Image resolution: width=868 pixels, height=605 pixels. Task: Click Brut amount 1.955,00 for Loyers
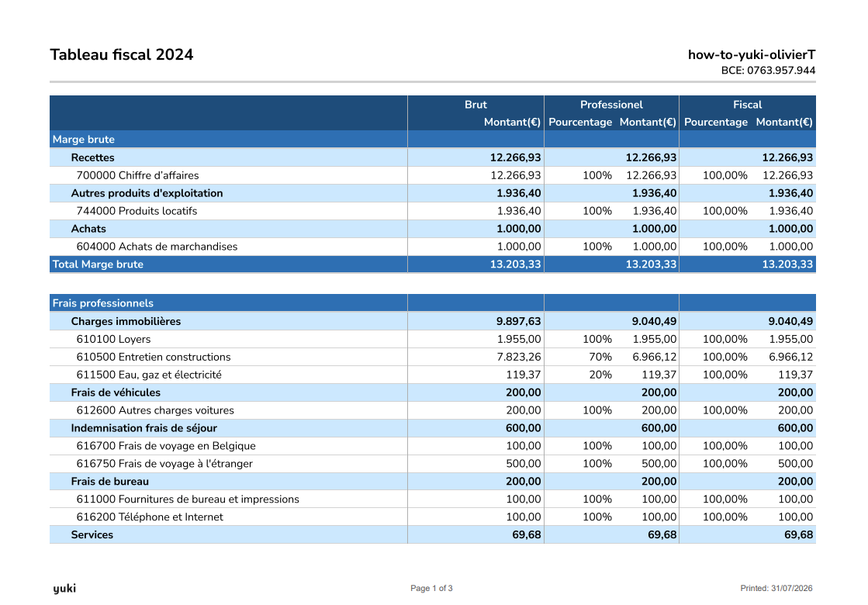519,339
